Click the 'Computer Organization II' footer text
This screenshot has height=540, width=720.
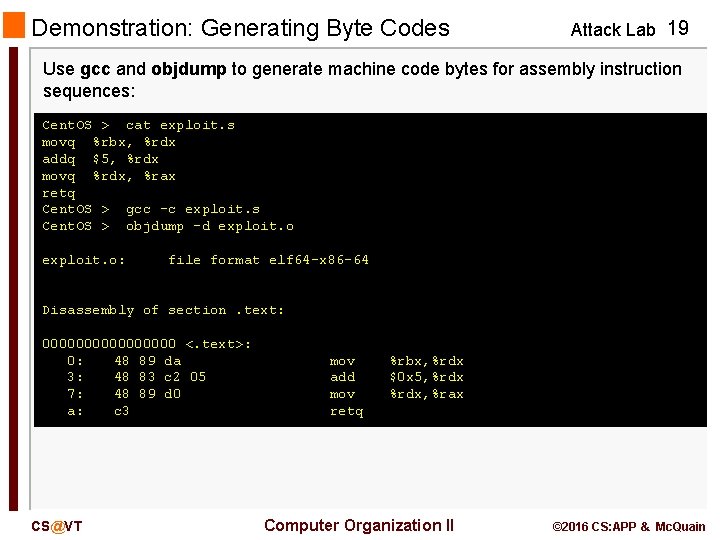(359, 525)
